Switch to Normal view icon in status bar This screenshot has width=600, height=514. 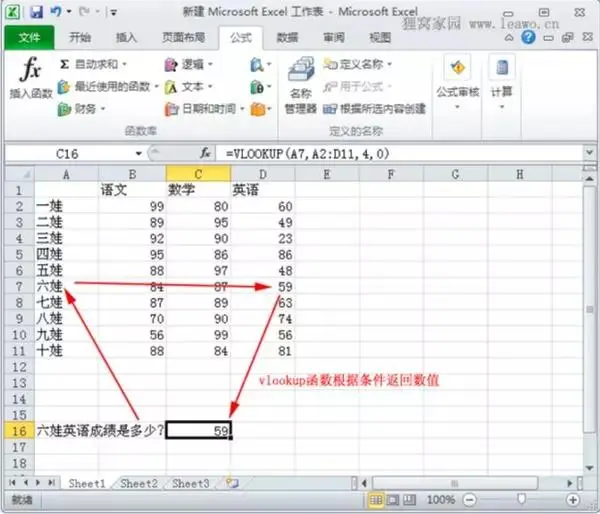point(376,499)
